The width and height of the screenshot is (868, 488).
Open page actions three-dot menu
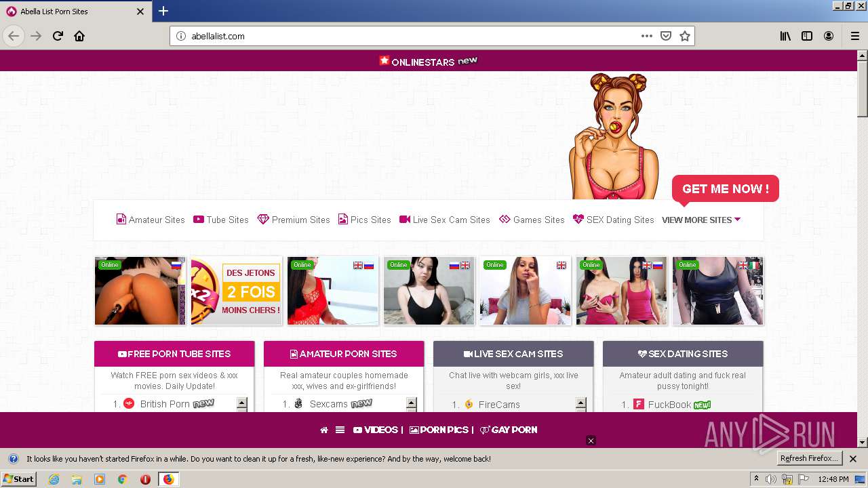point(647,36)
